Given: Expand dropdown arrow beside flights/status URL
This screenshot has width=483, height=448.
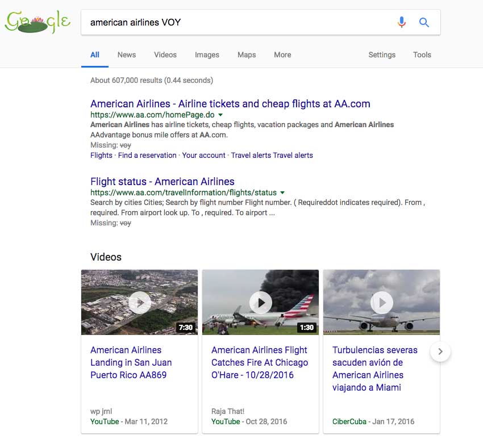Looking at the screenshot, I should [x=282, y=192].
